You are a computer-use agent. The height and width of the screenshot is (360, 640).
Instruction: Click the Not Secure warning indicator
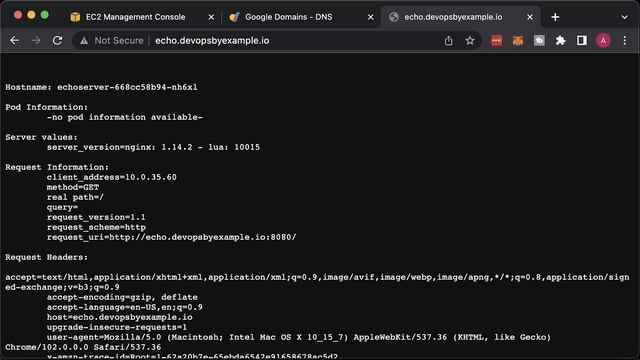(x=112, y=40)
